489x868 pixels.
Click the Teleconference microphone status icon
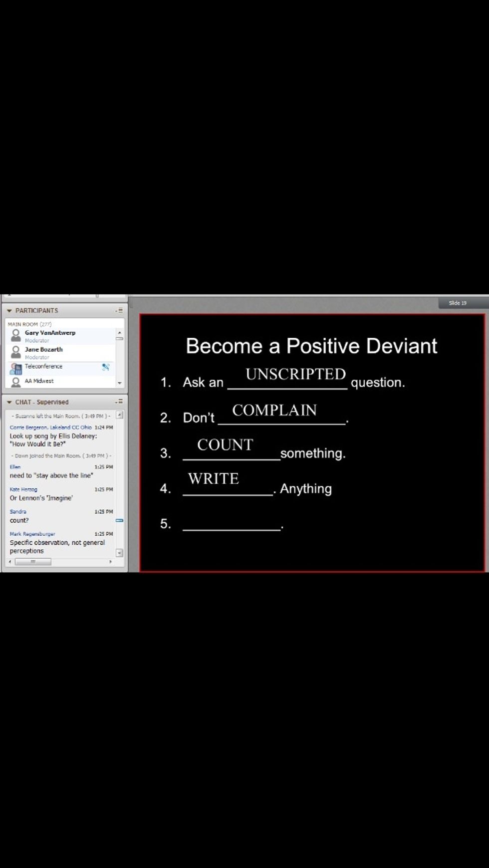tap(106, 367)
